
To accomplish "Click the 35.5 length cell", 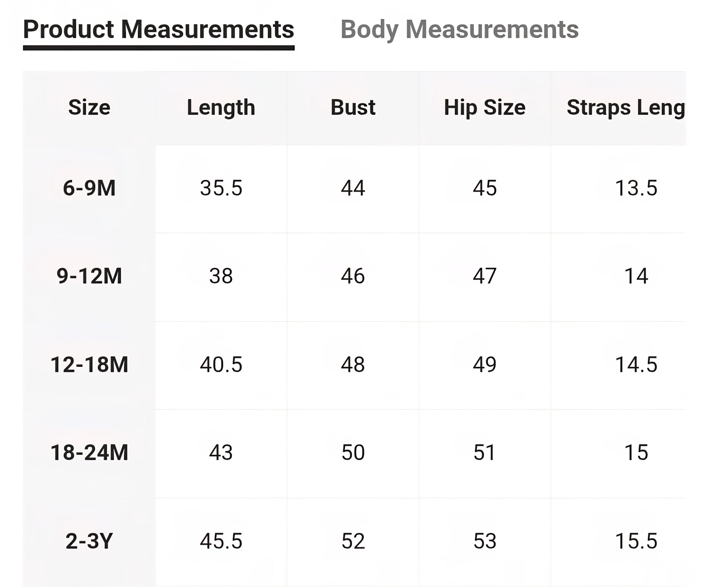I will (x=221, y=188).
